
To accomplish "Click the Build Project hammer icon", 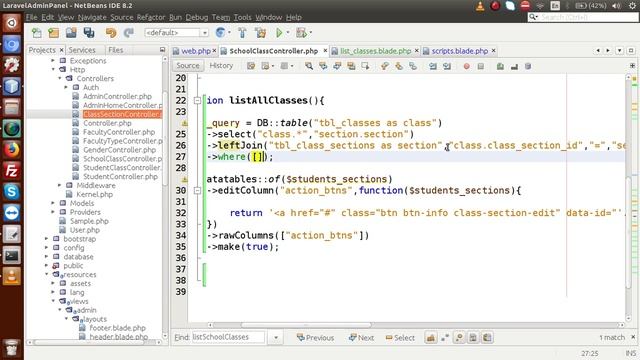I will (242, 33).
